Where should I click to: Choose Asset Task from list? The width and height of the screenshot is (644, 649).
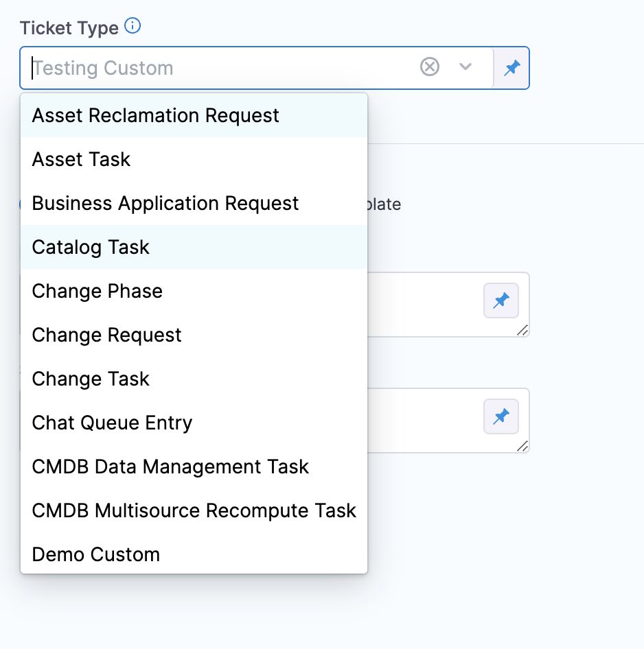point(82,159)
